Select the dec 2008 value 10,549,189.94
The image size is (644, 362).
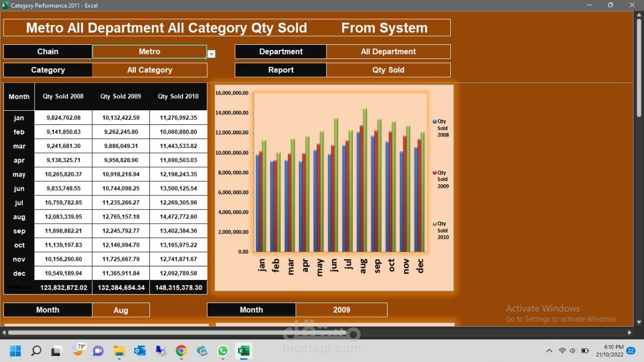click(x=63, y=273)
